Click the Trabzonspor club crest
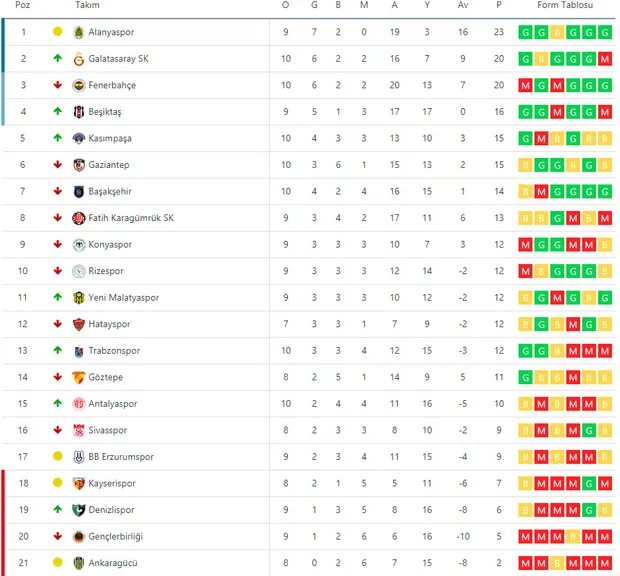 pos(79,351)
